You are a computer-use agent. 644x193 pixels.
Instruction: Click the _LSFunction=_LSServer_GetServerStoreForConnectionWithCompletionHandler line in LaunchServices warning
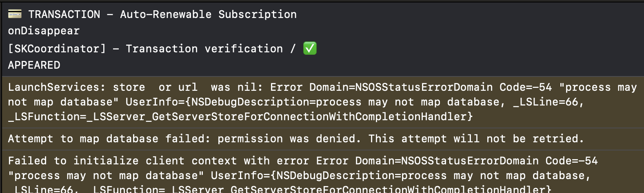tap(240, 117)
